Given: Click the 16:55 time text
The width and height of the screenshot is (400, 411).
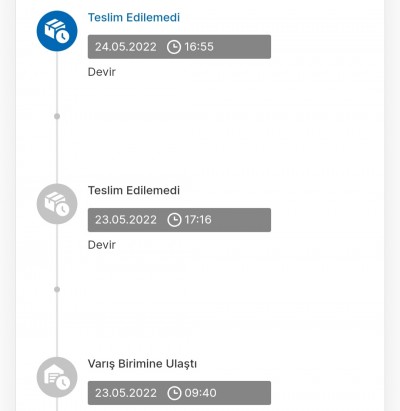Looking at the screenshot, I should click(199, 47).
